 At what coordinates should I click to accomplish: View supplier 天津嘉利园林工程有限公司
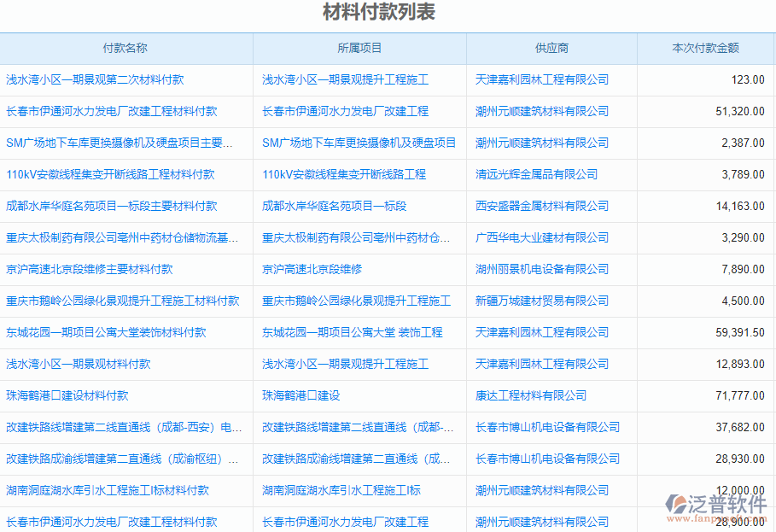(x=542, y=79)
